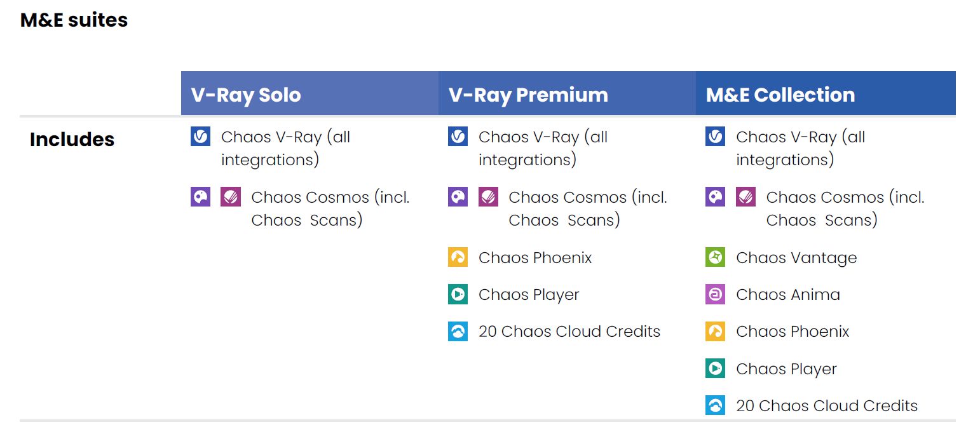Select the M&E Collection column header

pyautogui.click(x=826, y=93)
